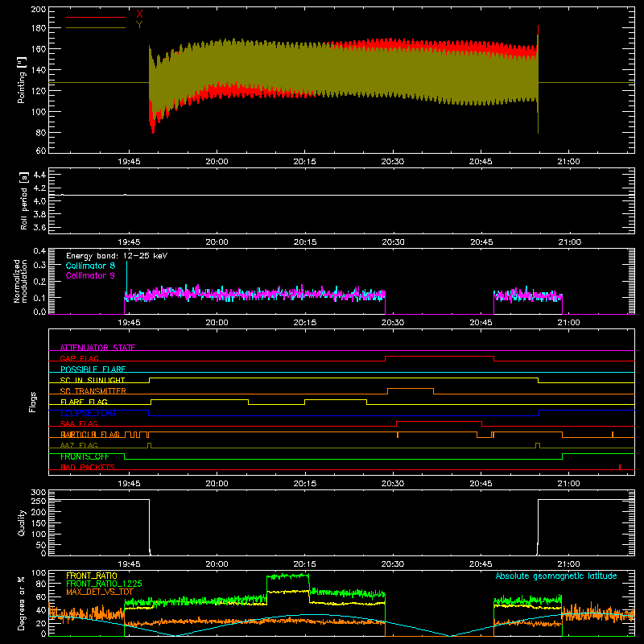The width and height of the screenshot is (644, 644).
Task: Click 20:00 time label under Quality plot
Action: (217, 564)
